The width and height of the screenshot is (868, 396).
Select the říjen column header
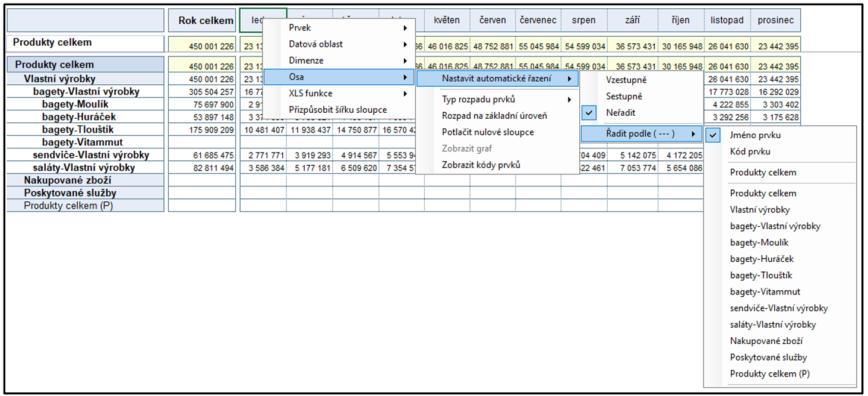[x=681, y=20]
